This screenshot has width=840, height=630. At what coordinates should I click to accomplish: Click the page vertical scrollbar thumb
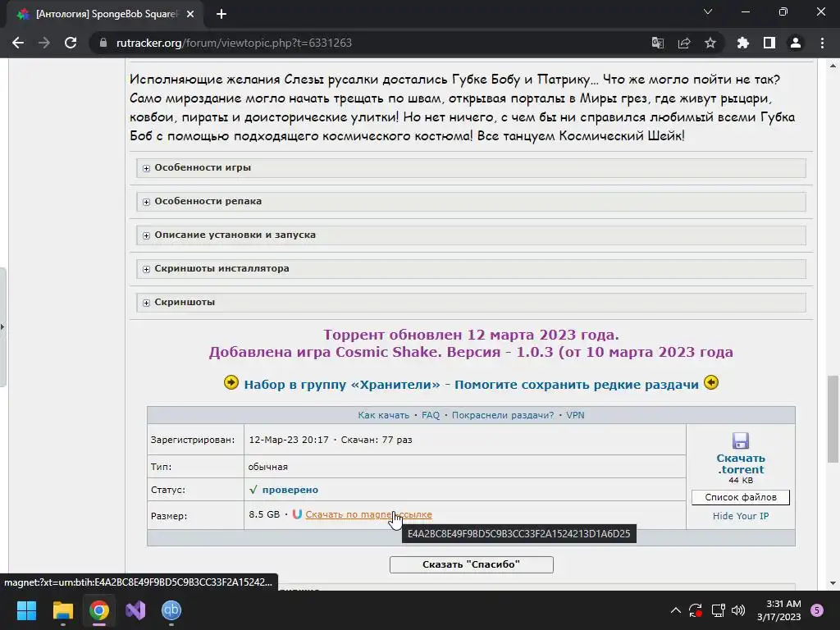833,419
